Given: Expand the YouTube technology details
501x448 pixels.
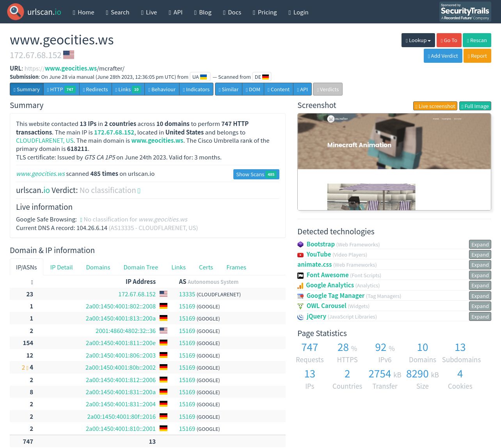Looking at the screenshot, I should pos(480,255).
